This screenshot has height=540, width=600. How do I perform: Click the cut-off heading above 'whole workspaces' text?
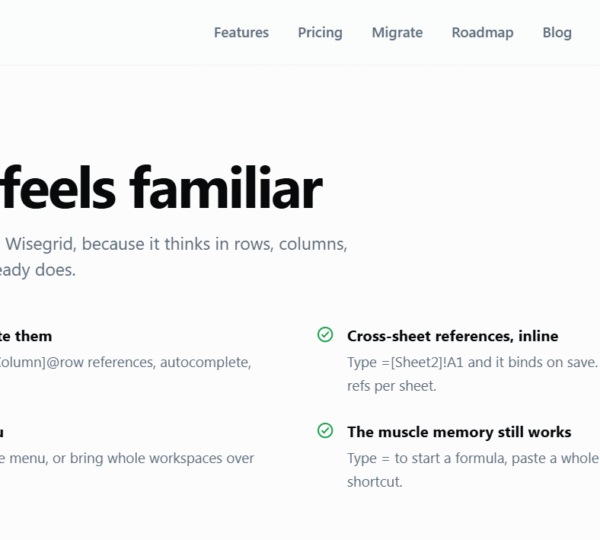click(x=2, y=432)
